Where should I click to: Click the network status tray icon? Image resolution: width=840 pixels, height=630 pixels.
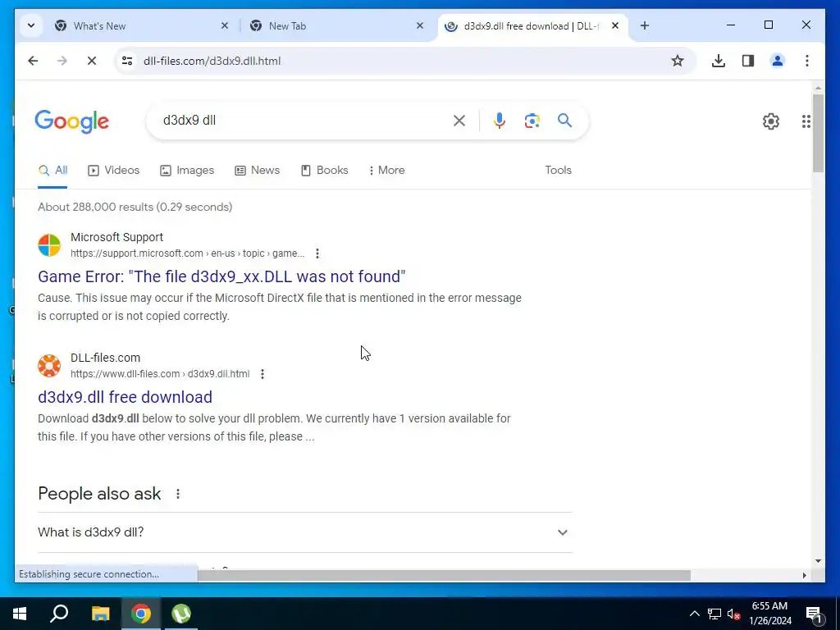click(x=714, y=614)
